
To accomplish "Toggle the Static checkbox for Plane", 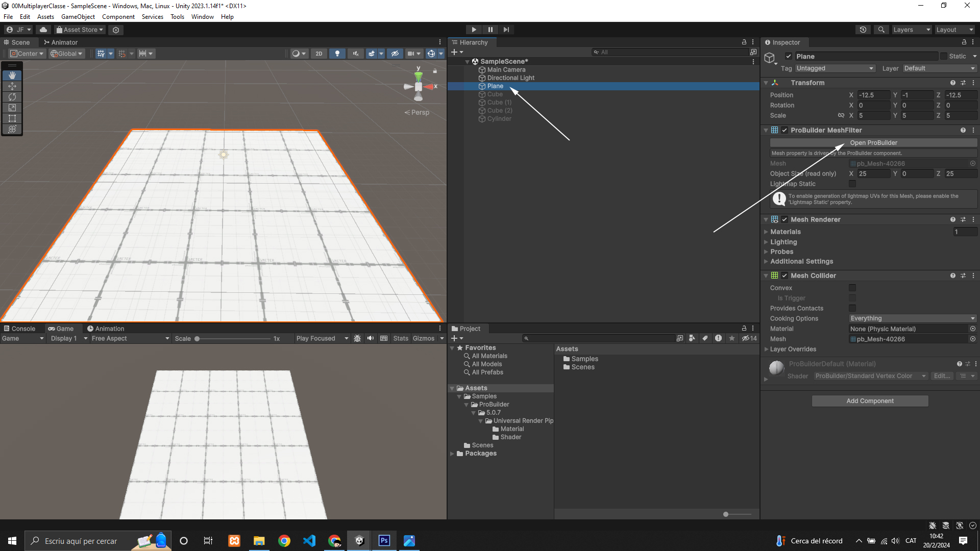I will pyautogui.click(x=943, y=56).
